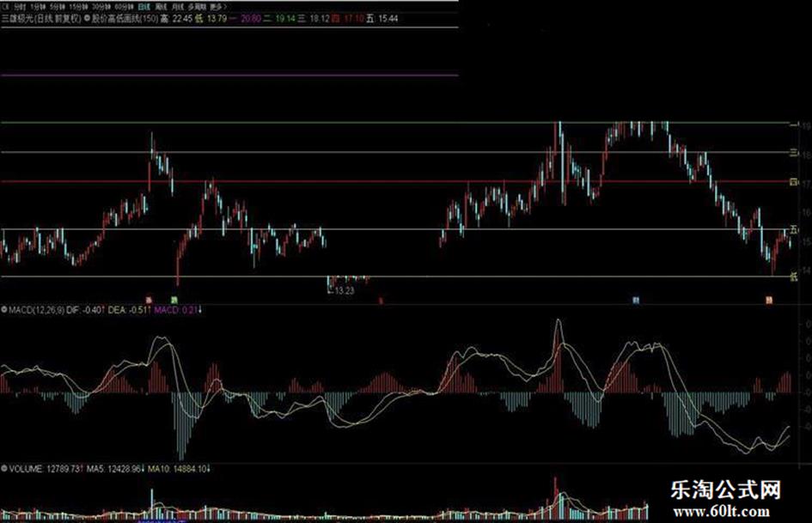This screenshot has width=812, height=523.
Task: Click the 三: 18.12 value
Action: point(314,19)
